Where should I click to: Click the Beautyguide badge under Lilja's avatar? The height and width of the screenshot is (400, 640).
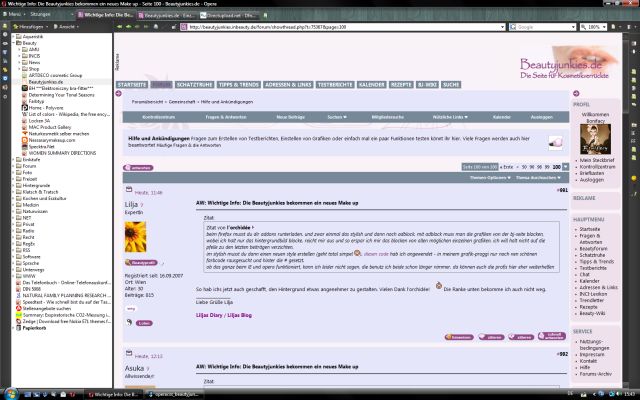point(136,262)
